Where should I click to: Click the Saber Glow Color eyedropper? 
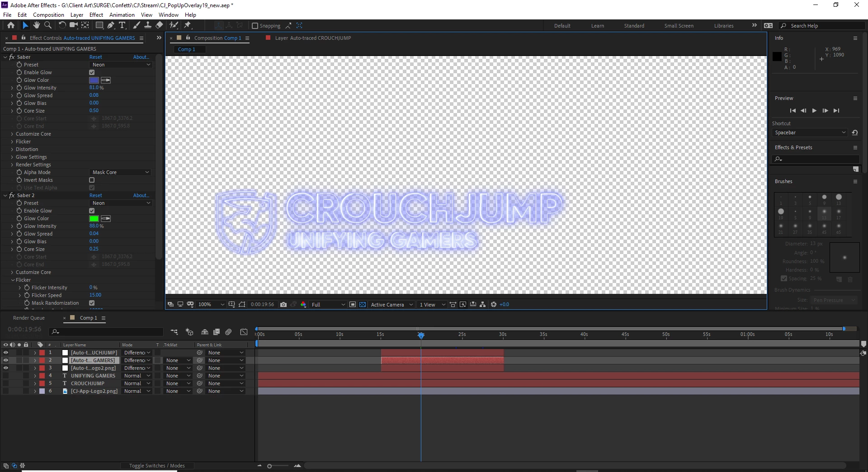[x=106, y=80]
